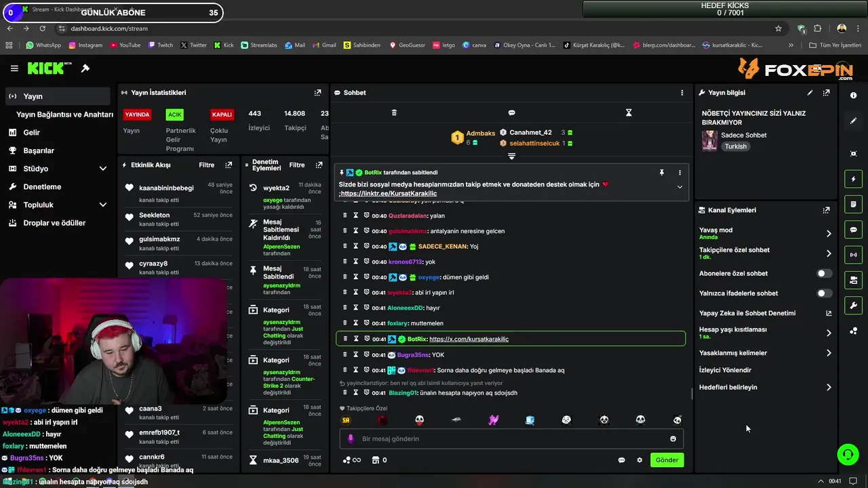
Task: Click the broadcast signal icon in right sidebar
Action: coord(853,255)
